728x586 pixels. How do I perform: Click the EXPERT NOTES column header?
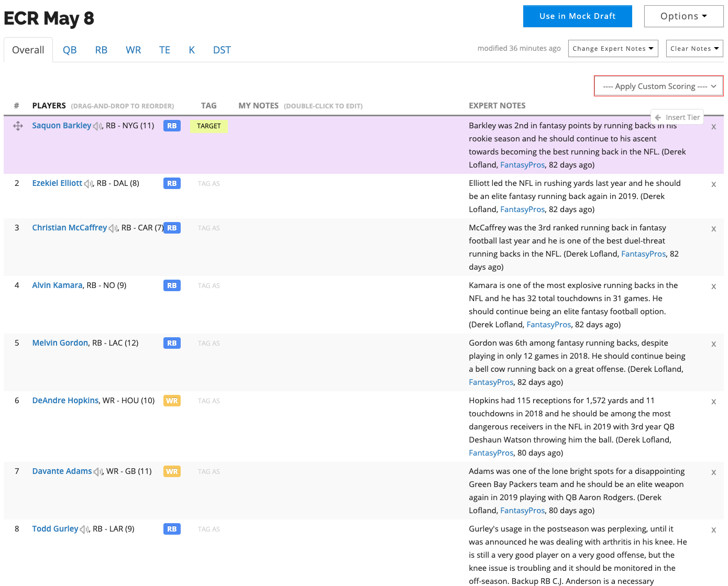[x=497, y=106]
